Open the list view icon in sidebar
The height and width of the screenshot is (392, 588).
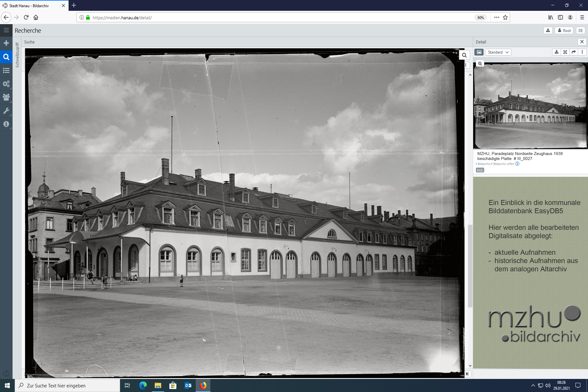click(6, 70)
